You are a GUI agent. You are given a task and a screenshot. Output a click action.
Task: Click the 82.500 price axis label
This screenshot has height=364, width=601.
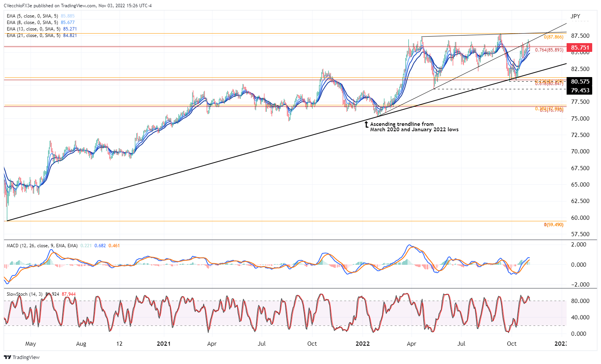point(580,69)
